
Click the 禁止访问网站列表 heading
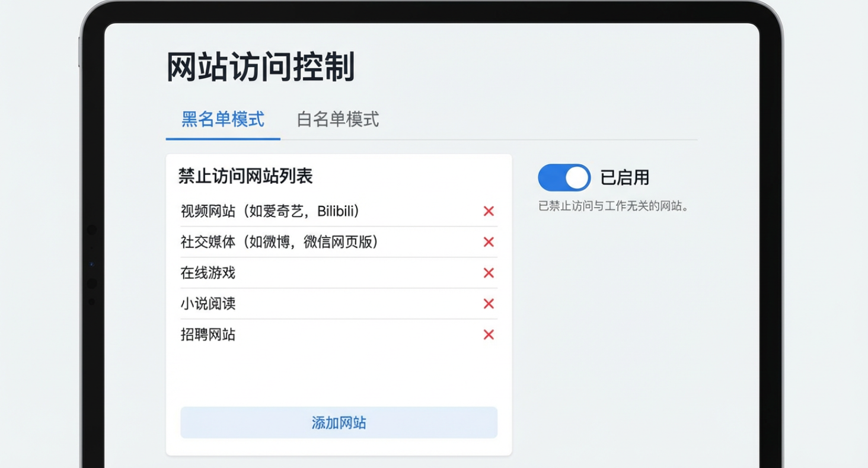[245, 176]
